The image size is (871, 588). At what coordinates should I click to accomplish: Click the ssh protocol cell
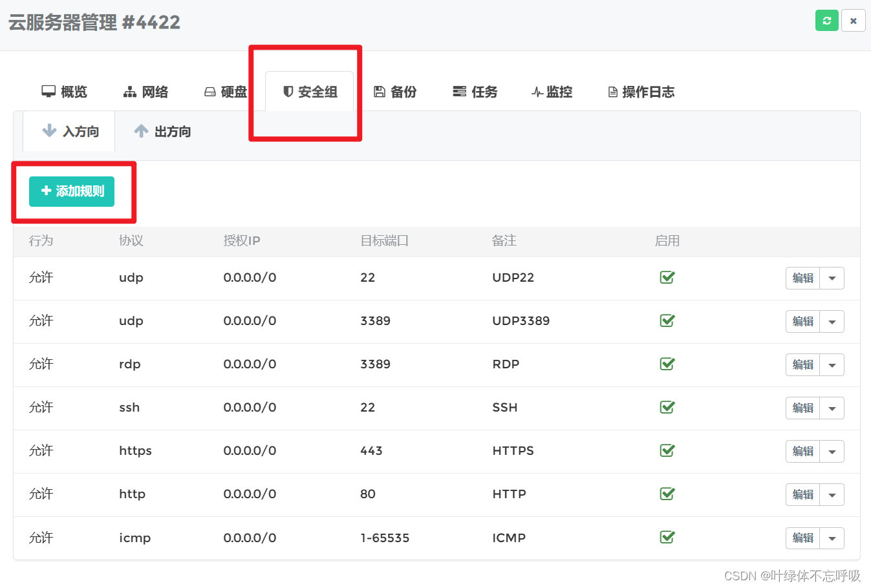click(x=129, y=407)
